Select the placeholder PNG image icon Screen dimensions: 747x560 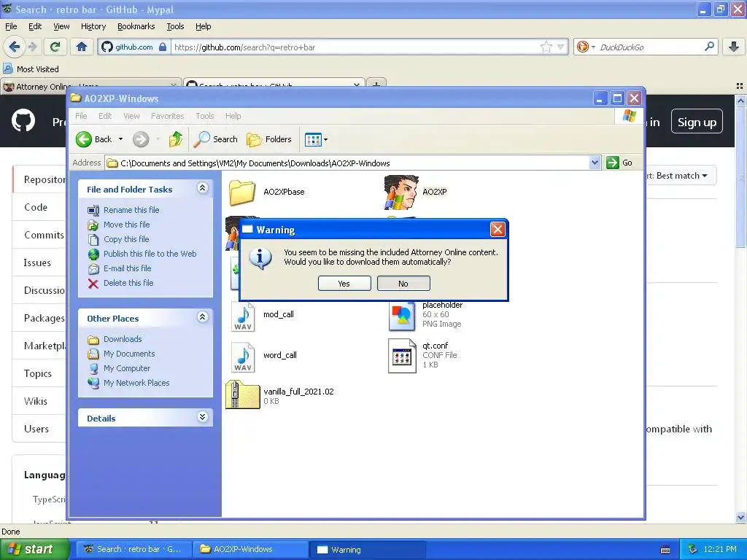402,315
